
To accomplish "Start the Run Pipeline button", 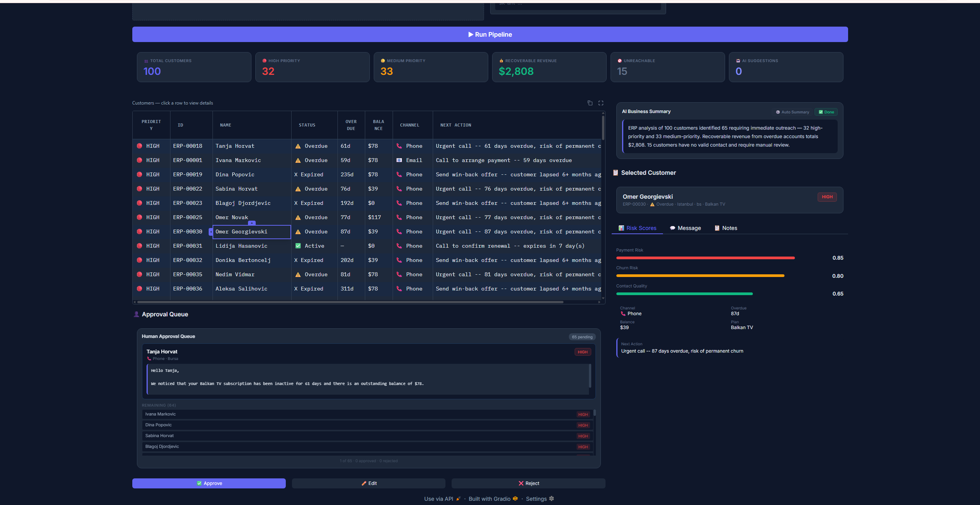I will 490,34.
